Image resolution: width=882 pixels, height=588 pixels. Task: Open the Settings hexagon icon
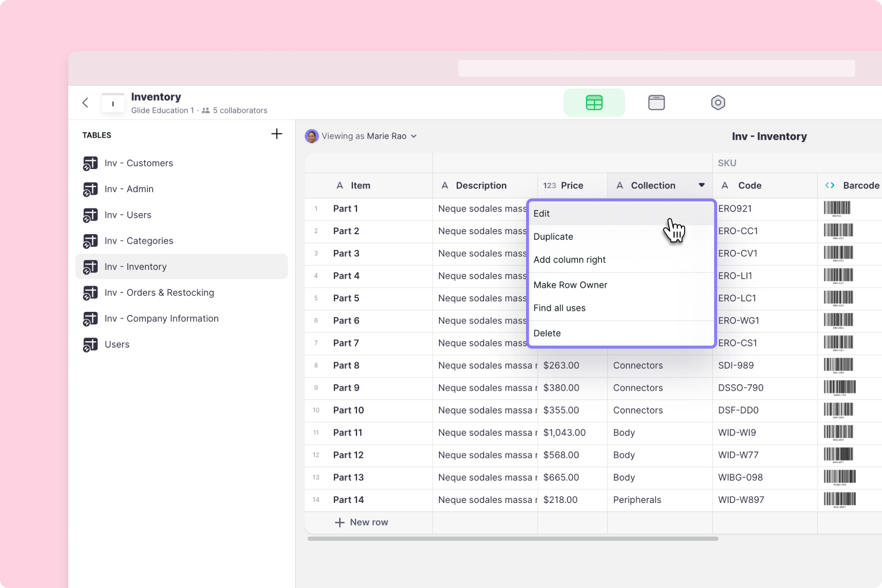pos(718,103)
